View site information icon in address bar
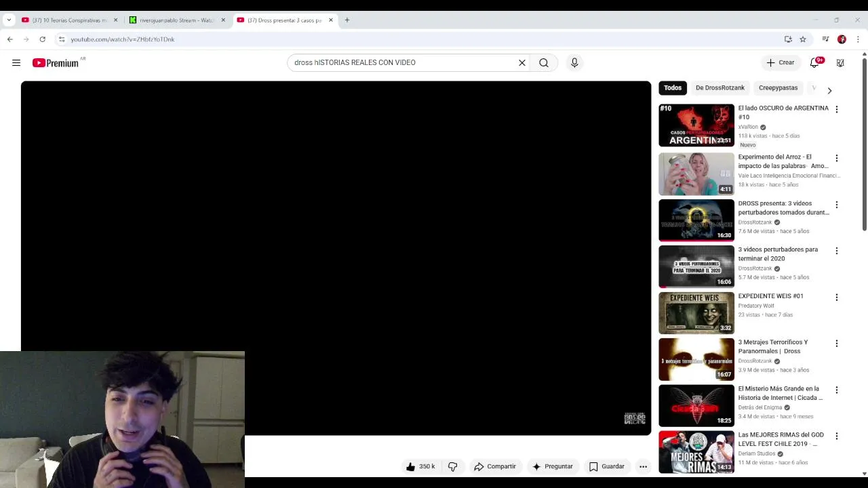The width and height of the screenshot is (868, 488). point(61,39)
